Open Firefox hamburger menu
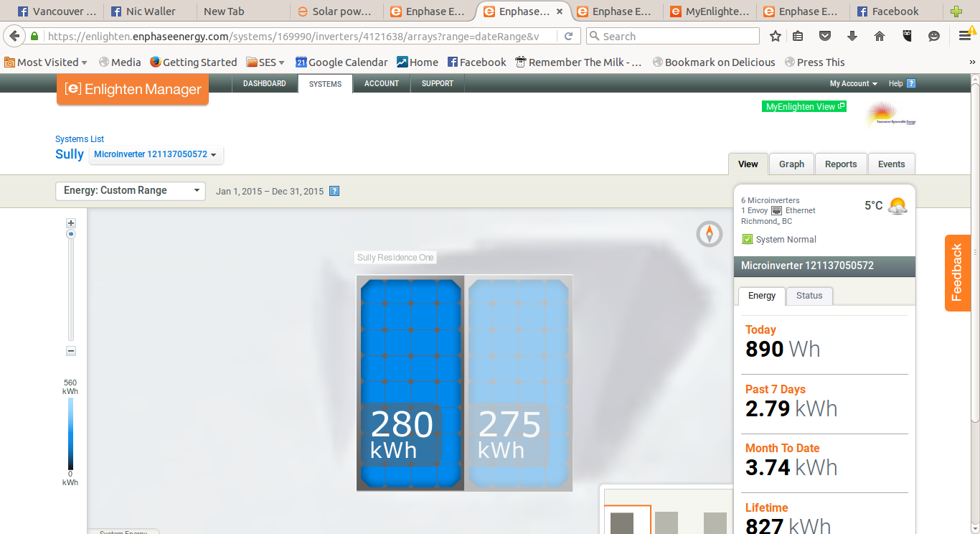 (965, 36)
